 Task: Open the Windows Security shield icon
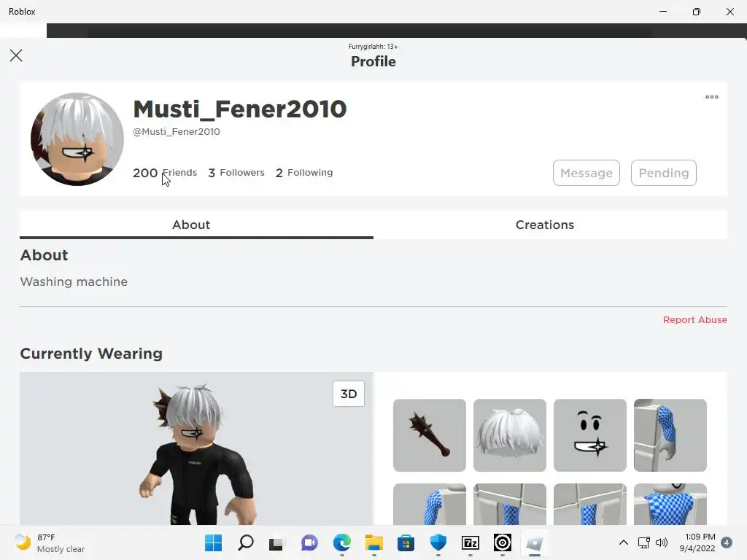pos(438,542)
